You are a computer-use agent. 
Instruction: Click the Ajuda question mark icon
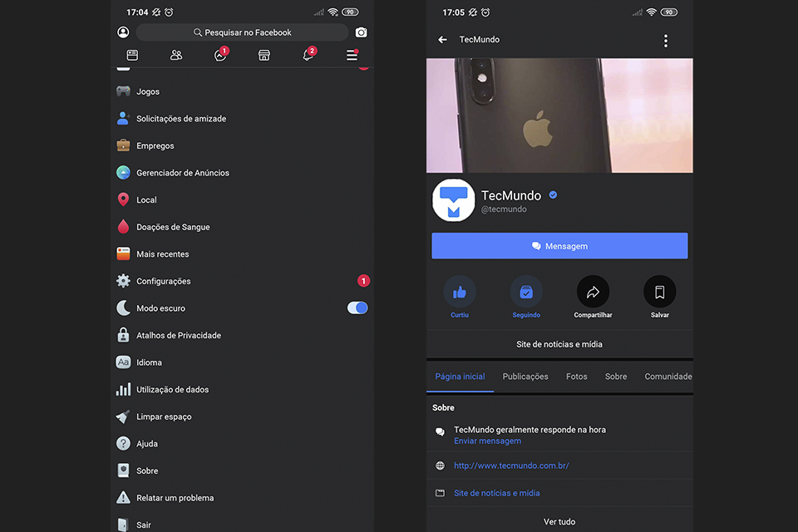pyautogui.click(x=123, y=443)
